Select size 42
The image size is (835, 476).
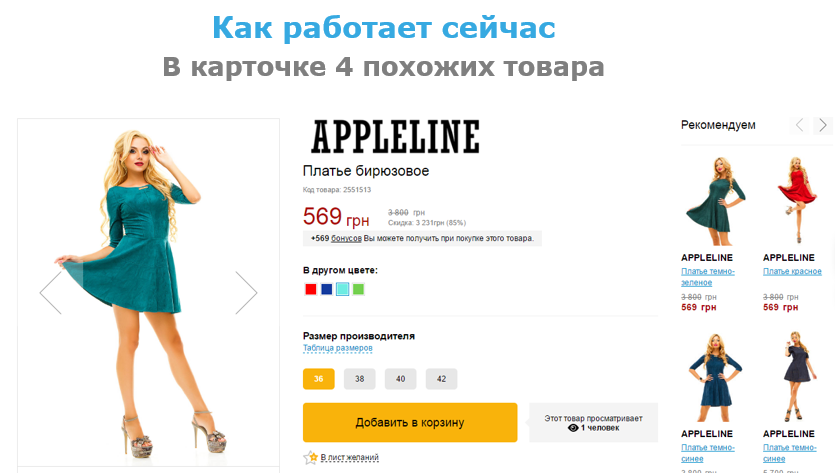pyautogui.click(x=441, y=379)
